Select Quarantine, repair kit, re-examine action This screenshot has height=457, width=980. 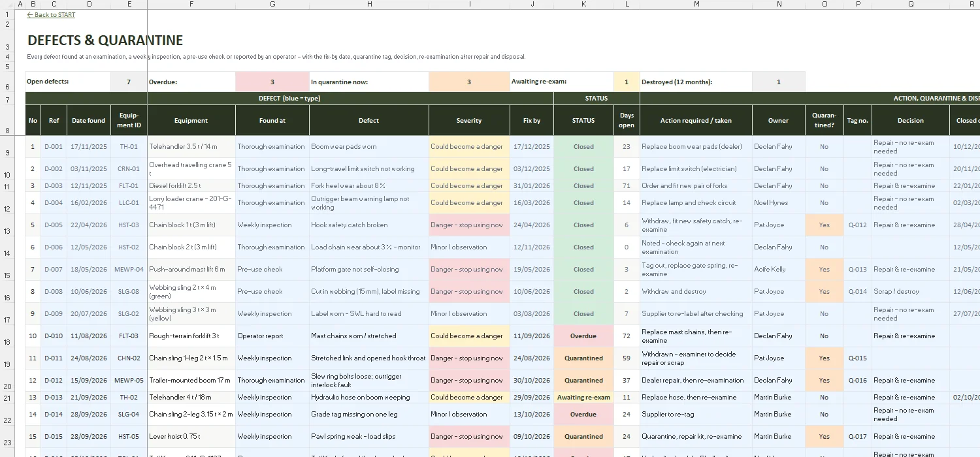point(696,437)
